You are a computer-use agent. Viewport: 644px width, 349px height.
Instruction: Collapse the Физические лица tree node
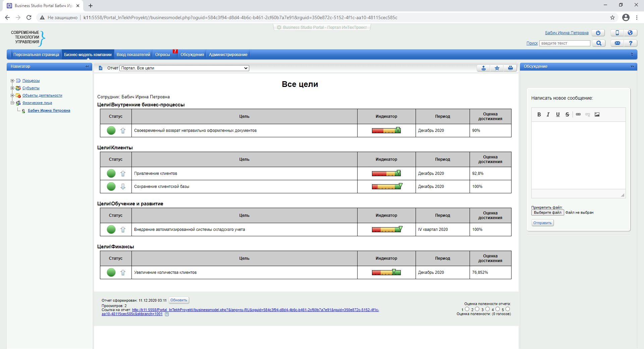pos(12,103)
